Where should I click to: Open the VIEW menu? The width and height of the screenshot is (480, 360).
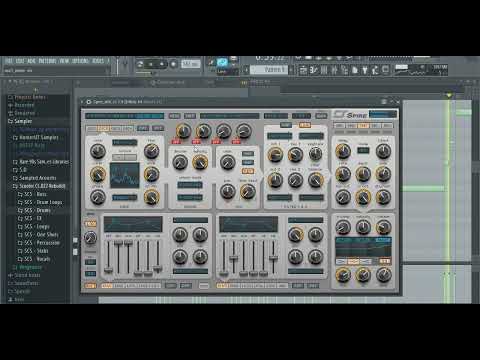click(x=64, y=61)
